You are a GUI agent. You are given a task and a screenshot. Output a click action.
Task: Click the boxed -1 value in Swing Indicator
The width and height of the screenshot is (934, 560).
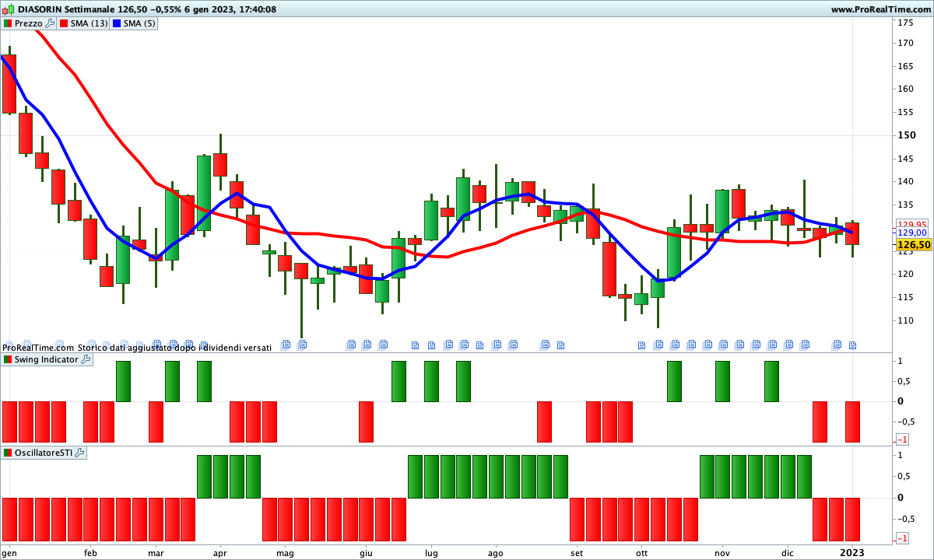[903, 439]
